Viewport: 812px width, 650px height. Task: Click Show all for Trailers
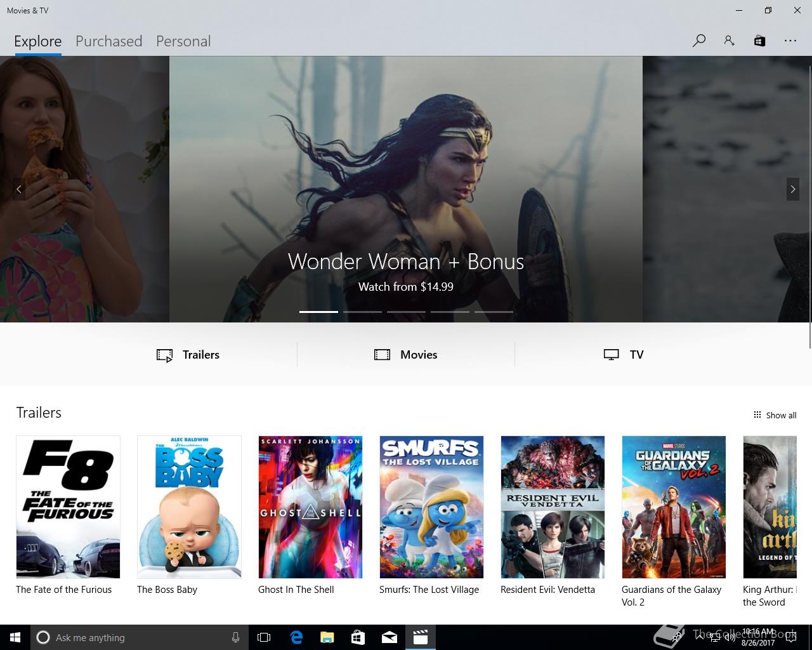(775, 415)
